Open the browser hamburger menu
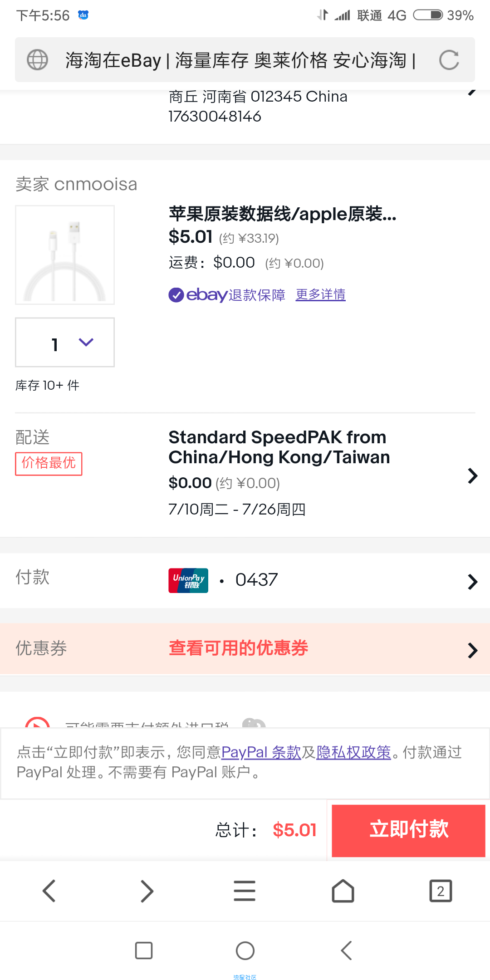Viewport: 490px width, 980px height. pyautogui.click(x=245, y=891)
